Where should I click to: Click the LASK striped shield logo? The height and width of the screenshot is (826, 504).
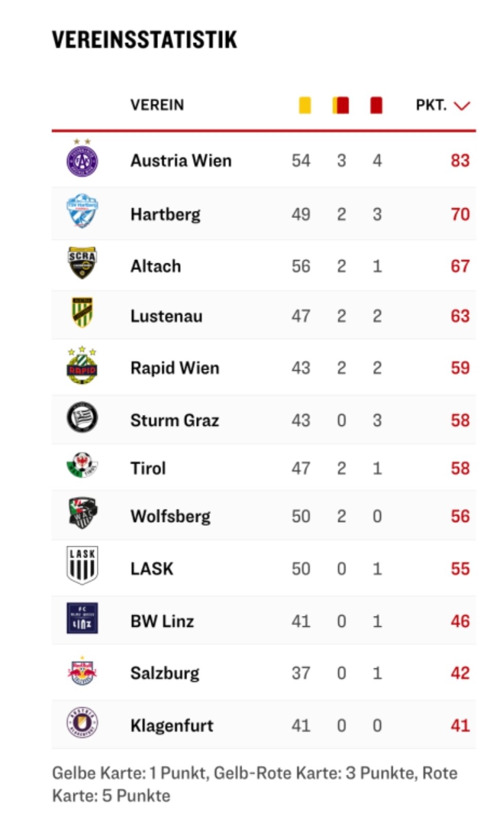click(82, 565)
